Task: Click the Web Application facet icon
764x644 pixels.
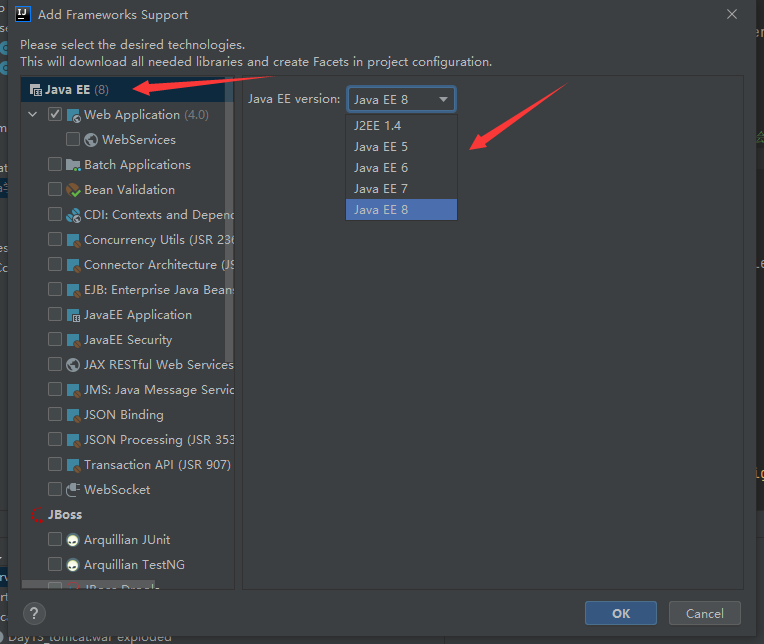Action: pos(73,115)
